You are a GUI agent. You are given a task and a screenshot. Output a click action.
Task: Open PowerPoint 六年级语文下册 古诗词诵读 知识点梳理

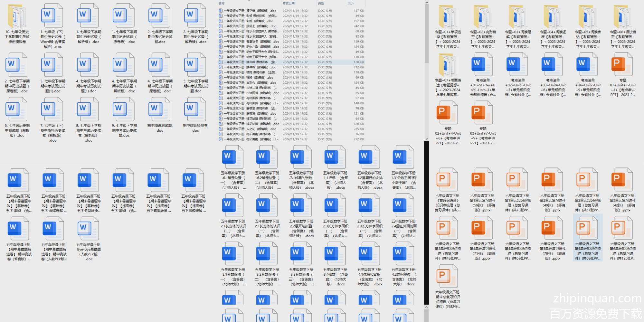pos(448,180)
